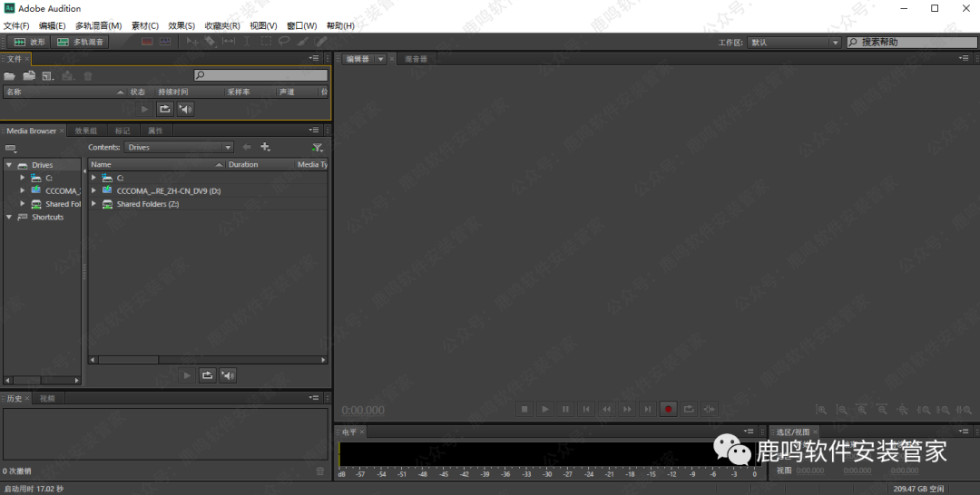Add a shortcut with the plus icon
This screenshot has width=980, height=495.
265,147
